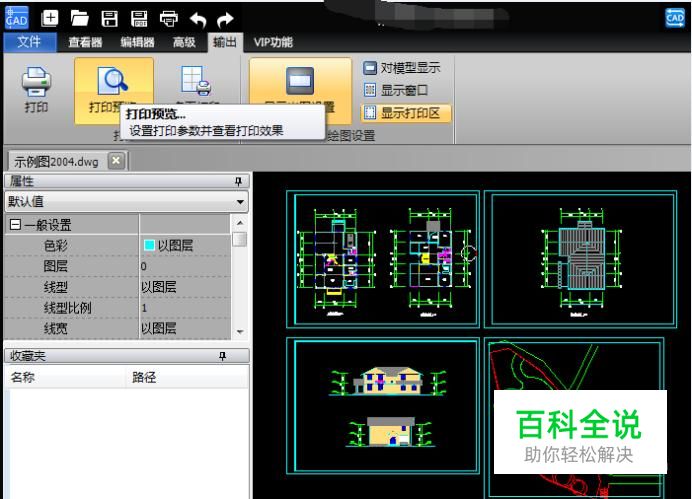
Task: Save the drawing with the floppy icon
Action: point(109,19)
